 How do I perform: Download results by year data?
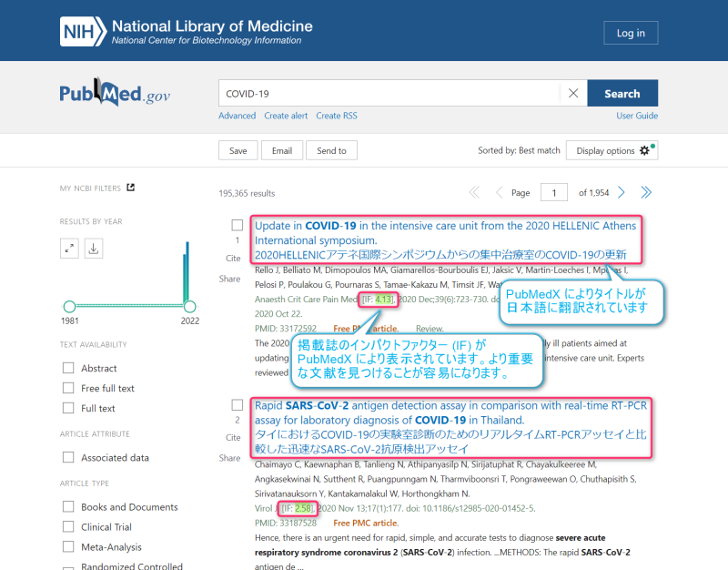pyautogui.click(x=94, y=249)
